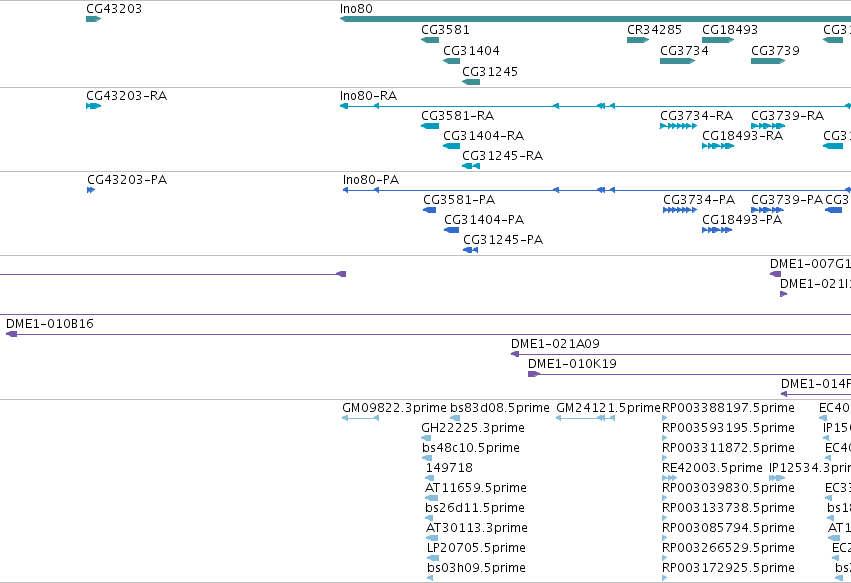
Task: Select gene CG31404 in the gene track
Action: click(x=452, y=61)
